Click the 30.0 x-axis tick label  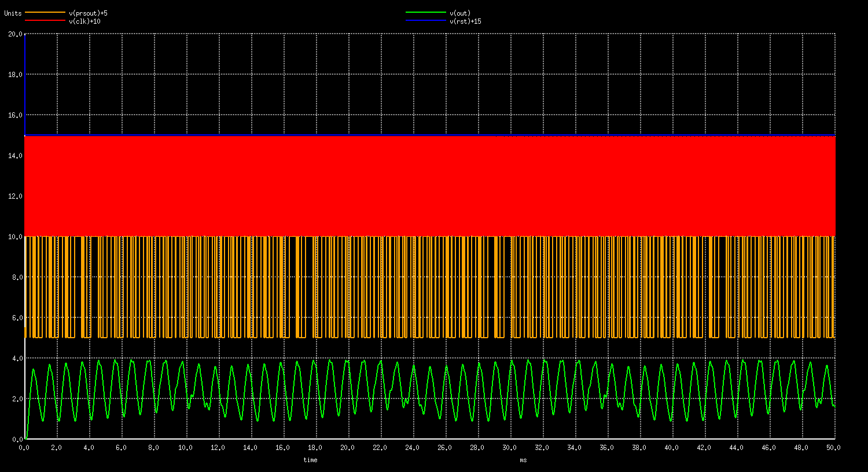tap(510, 448)
